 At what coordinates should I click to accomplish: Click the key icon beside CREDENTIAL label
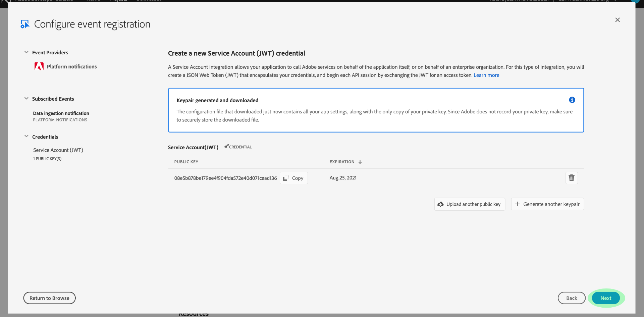click(x=227, y=146)
